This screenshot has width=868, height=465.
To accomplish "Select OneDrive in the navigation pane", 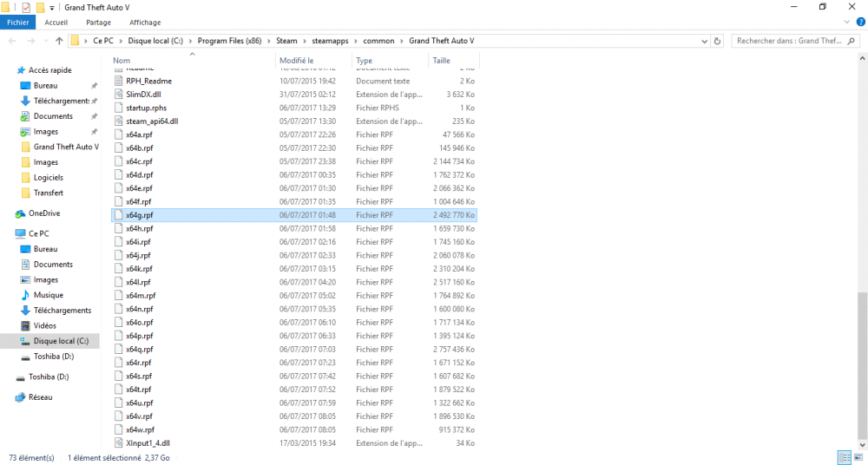I will coord(44,213).
